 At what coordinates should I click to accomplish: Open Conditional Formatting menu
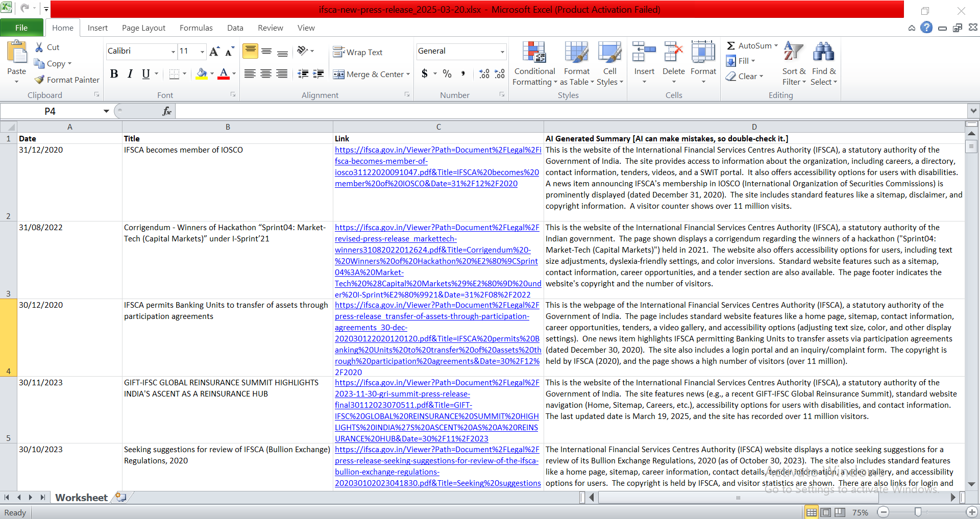[x=534, y=64]
